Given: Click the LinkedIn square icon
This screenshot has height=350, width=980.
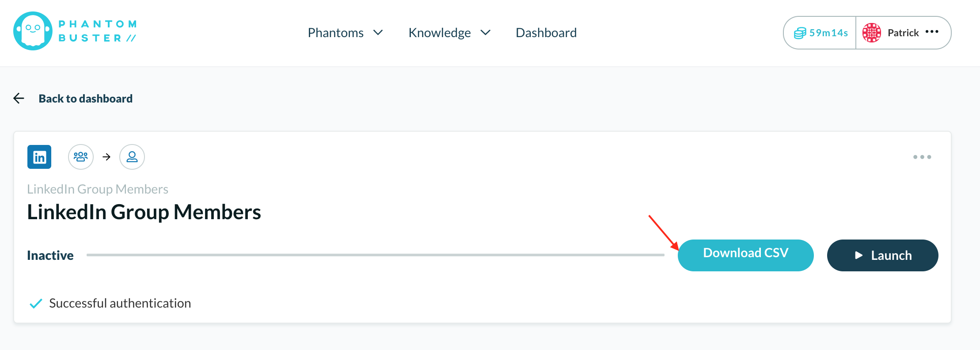Looking at the screenshot, I should point(39,157).
